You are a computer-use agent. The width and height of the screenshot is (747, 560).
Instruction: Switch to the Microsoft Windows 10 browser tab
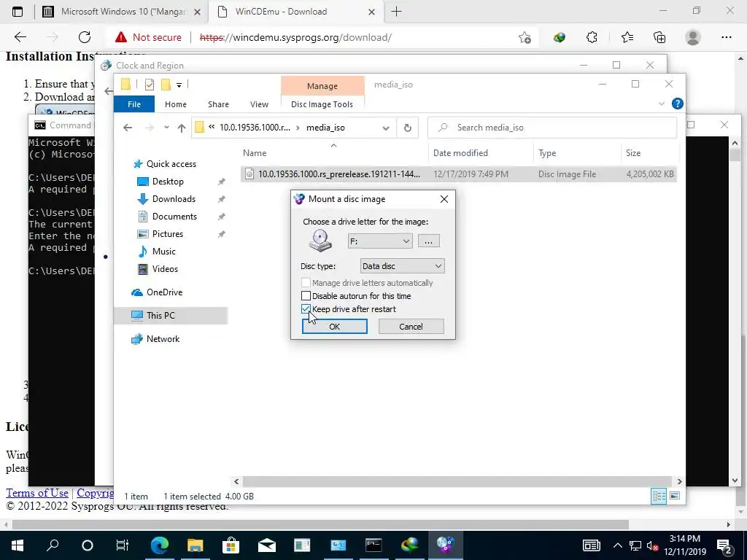[x=121, y=12]
